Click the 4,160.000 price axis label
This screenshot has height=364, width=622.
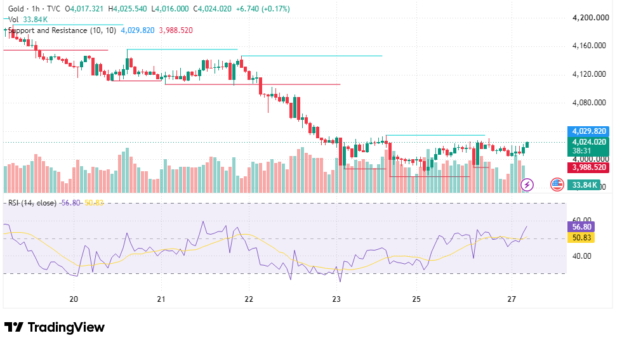coord(589,46)
